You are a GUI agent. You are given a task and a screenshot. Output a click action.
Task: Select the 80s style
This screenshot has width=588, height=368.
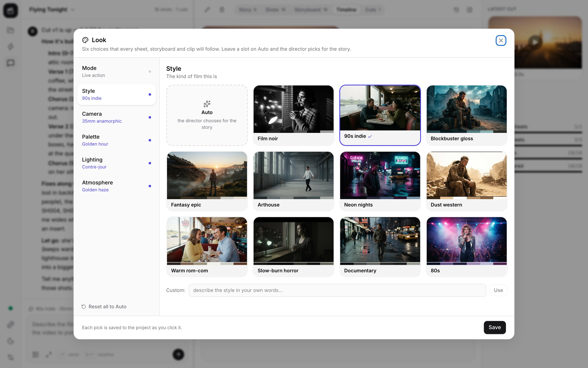point(467,247)
